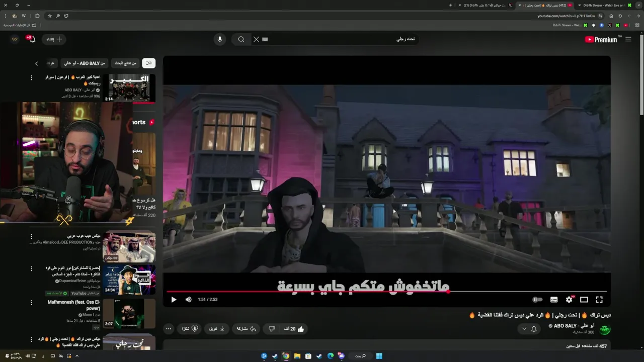This screenshot has height=362, width=644.
Task: Toggle the autoplay switch in player controls
Action: pos(537,300)
